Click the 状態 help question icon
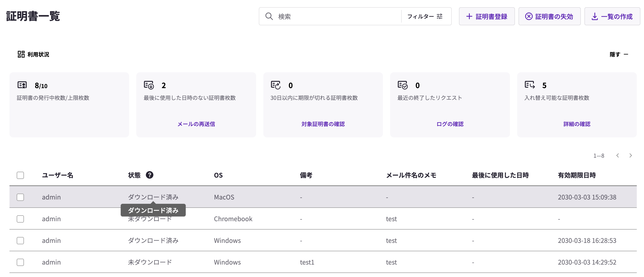 (x=150, y=175)
